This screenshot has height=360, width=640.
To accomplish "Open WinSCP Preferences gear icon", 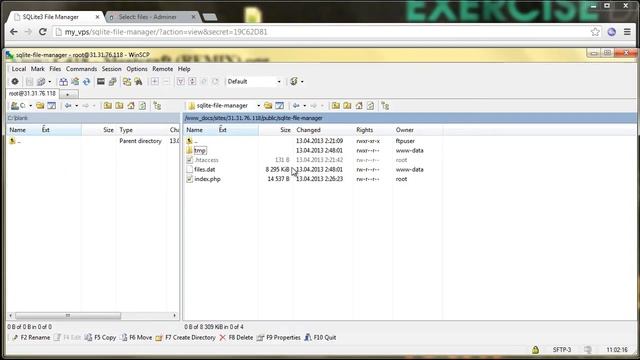I will click(15, 82).
